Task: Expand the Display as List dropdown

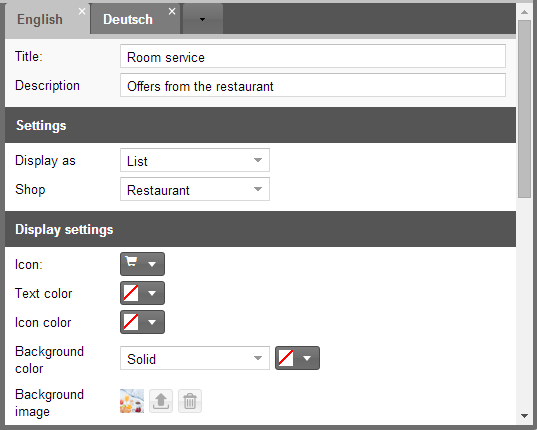Action: click(x=195, y=160)
